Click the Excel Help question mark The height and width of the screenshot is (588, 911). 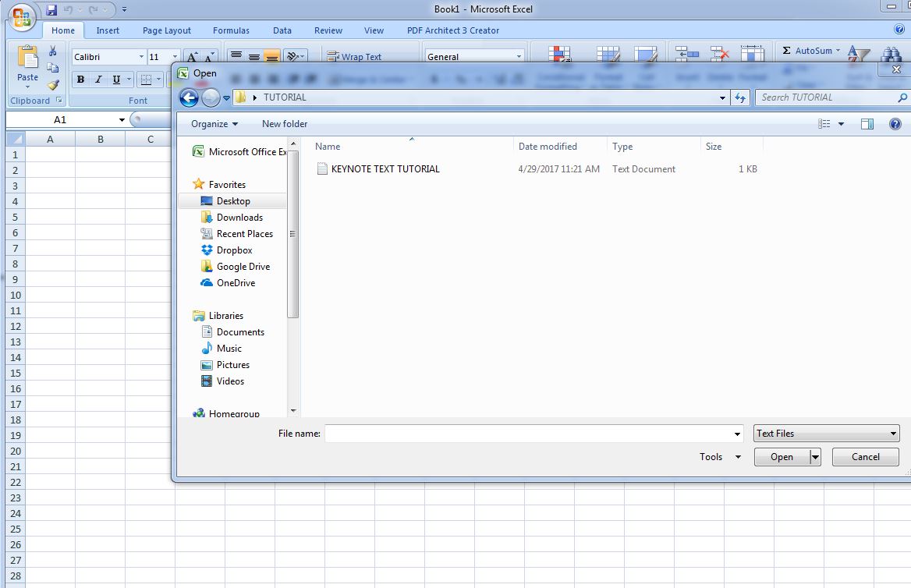899,29
